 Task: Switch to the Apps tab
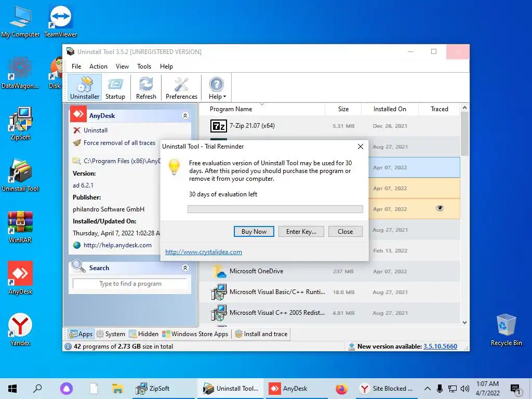(x=81, y=334)
